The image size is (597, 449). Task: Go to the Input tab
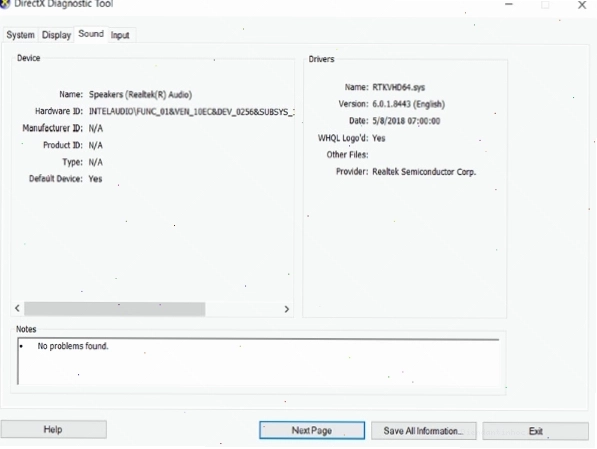(x=120, y=35)
